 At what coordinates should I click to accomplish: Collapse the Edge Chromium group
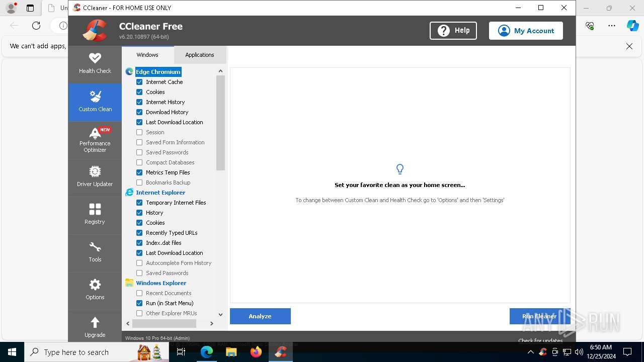158,72
